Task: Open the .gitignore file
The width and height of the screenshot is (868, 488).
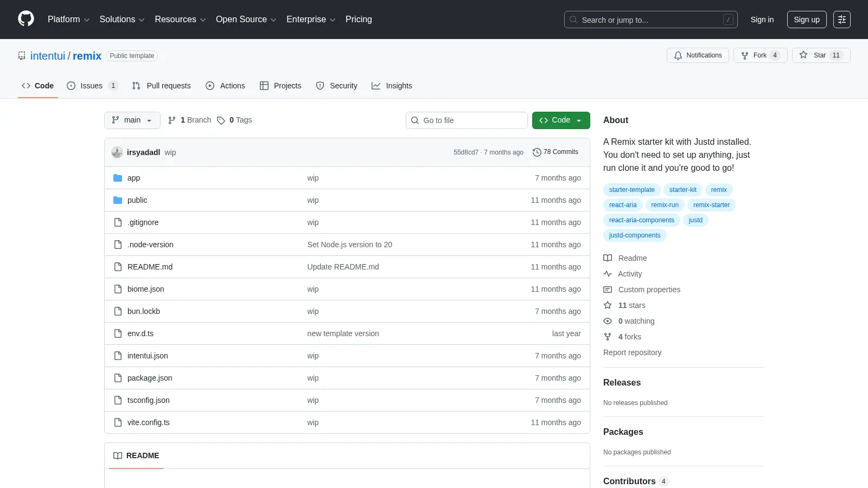Action: point(143,222)
